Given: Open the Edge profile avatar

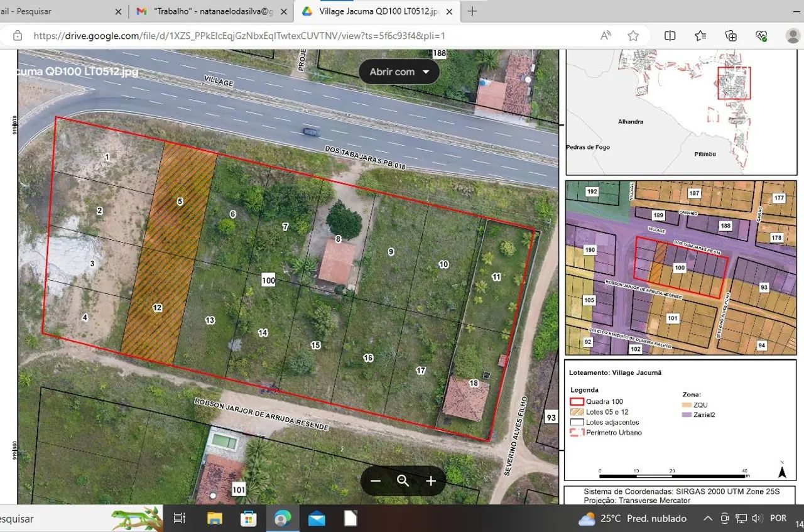Looking at the screenshot, I should tap(793, 36).
